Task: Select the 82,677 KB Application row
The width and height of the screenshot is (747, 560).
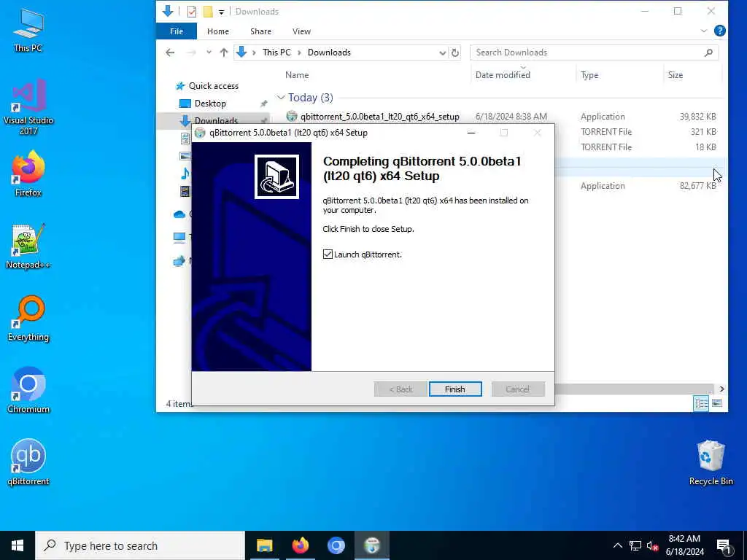Action: coord(640,186)
